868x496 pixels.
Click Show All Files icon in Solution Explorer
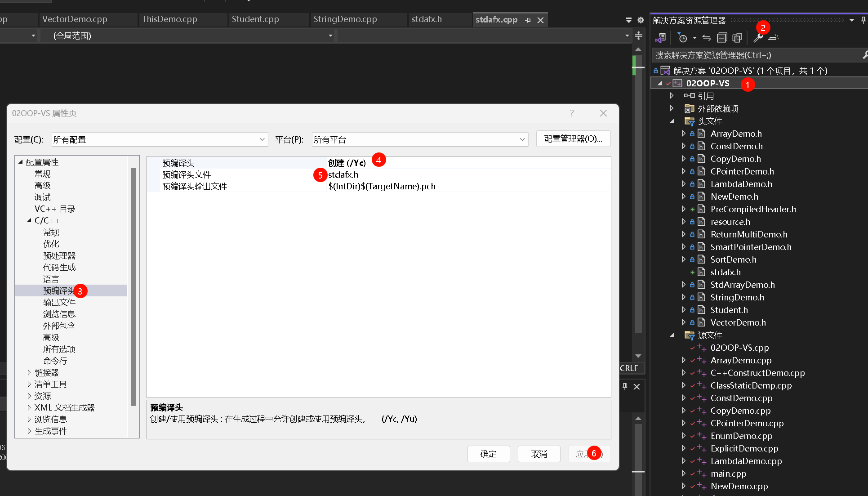point(737,38)
